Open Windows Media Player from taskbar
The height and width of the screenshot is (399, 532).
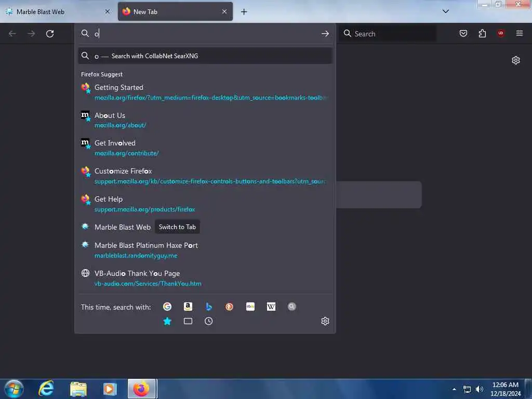click(x=110, y=389)
